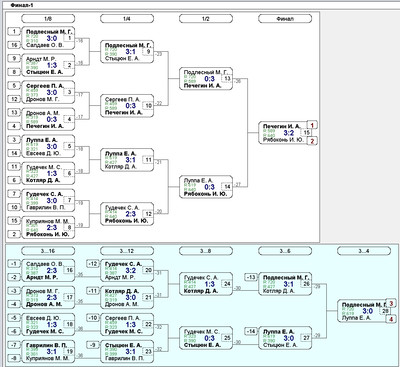Click second place badge number 2

pyautogui.click(x=312, y=141)
